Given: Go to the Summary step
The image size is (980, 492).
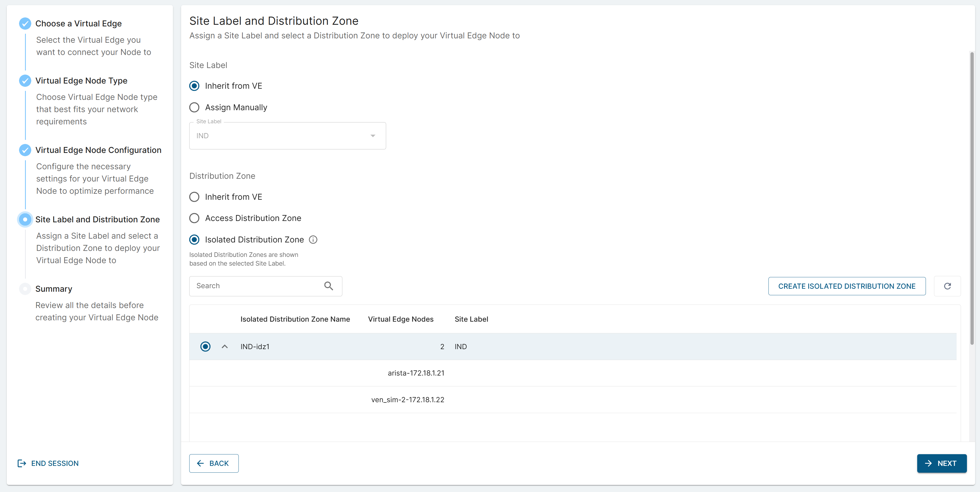Looking at the screenshot, I should pos(54,289).
